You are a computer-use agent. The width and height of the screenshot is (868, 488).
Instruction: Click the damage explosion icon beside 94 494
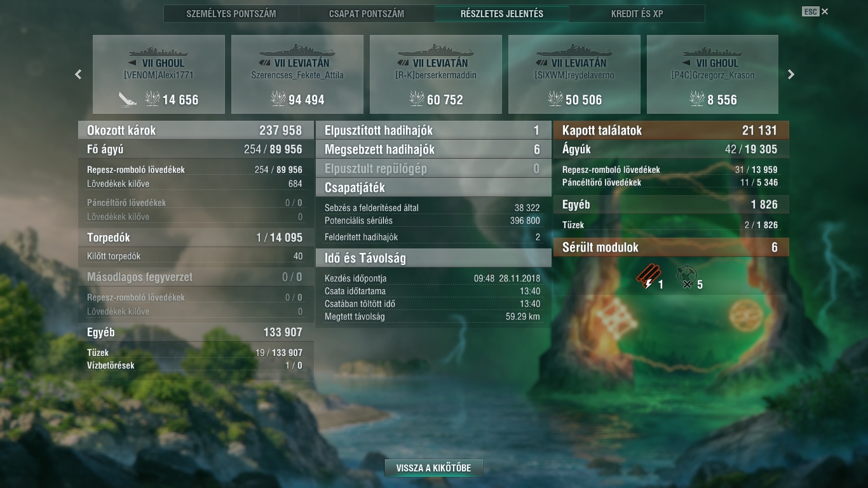278,98
